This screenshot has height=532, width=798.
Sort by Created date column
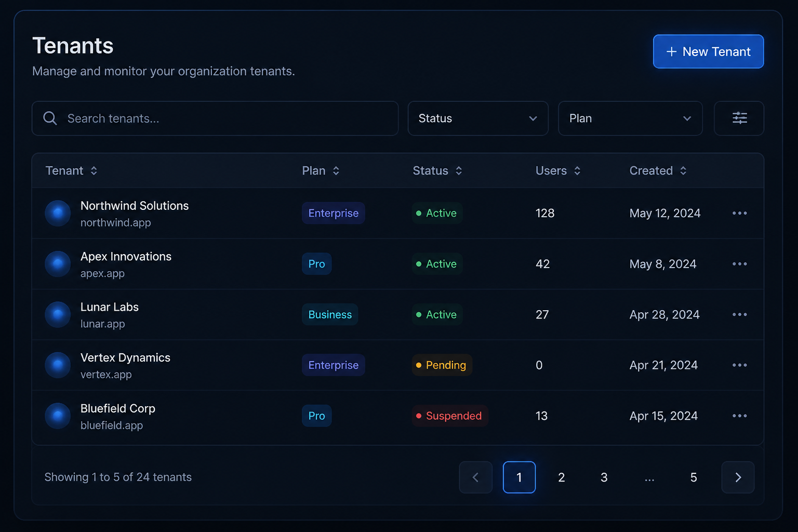click(x=658, y=170)
